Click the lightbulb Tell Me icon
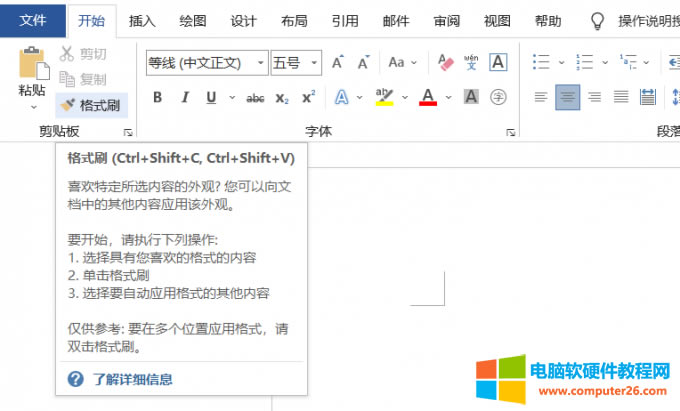 pyautogui.click(x=597, y=21)
